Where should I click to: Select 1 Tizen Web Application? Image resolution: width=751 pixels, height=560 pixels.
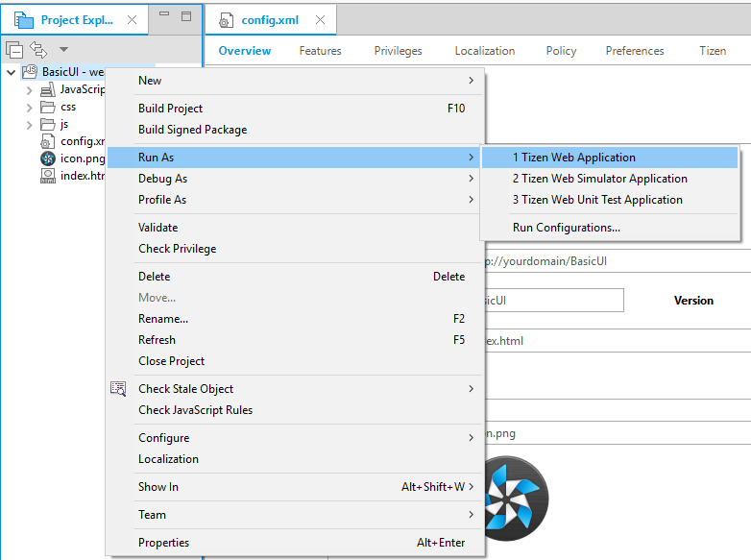[x=573, y=158]
